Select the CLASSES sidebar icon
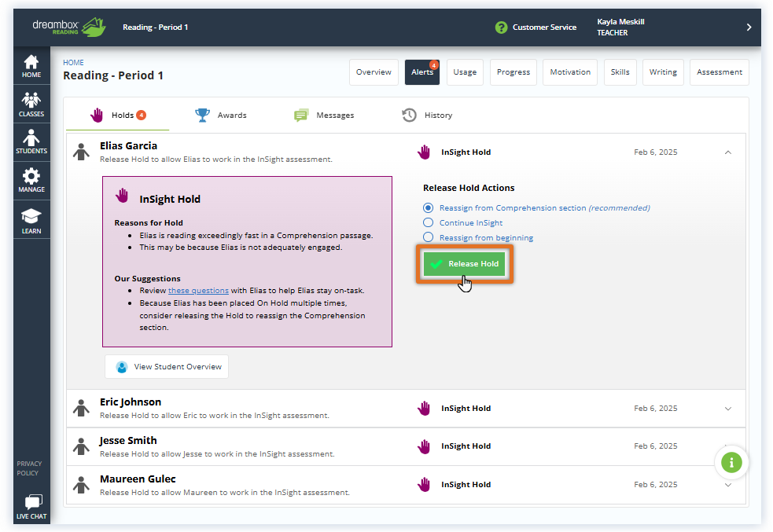The image size is (773, 532). pos(31,103)
